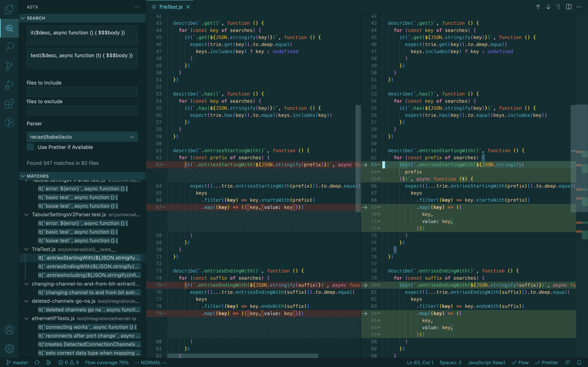This screenshot has height=367, width=588.
Task: Open the recast/babel/auto parser dropdown
Action: point(82,137)
